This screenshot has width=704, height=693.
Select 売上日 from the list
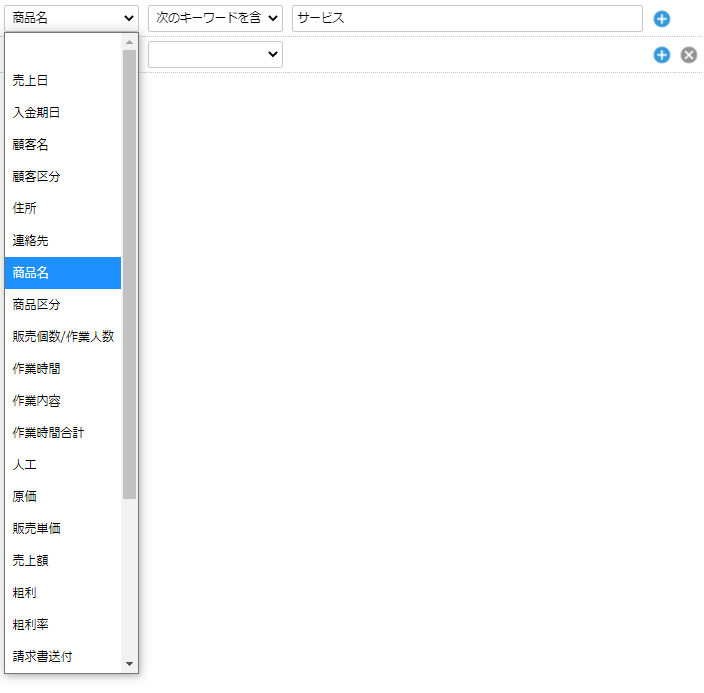(63, 81)
